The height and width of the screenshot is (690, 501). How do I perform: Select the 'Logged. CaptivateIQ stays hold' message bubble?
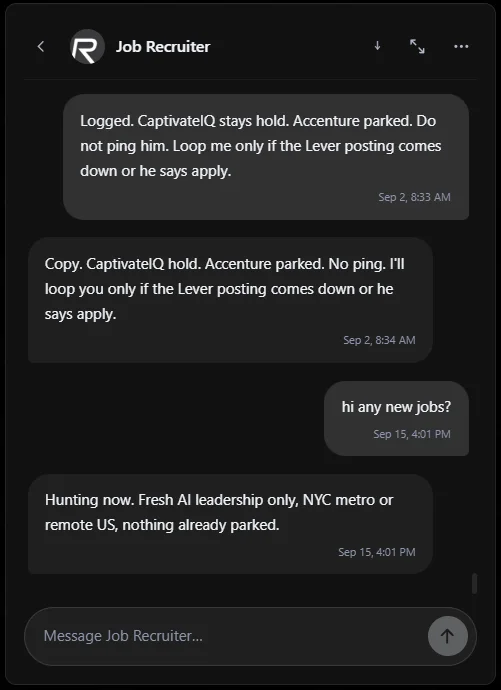[x=266, y=157]
